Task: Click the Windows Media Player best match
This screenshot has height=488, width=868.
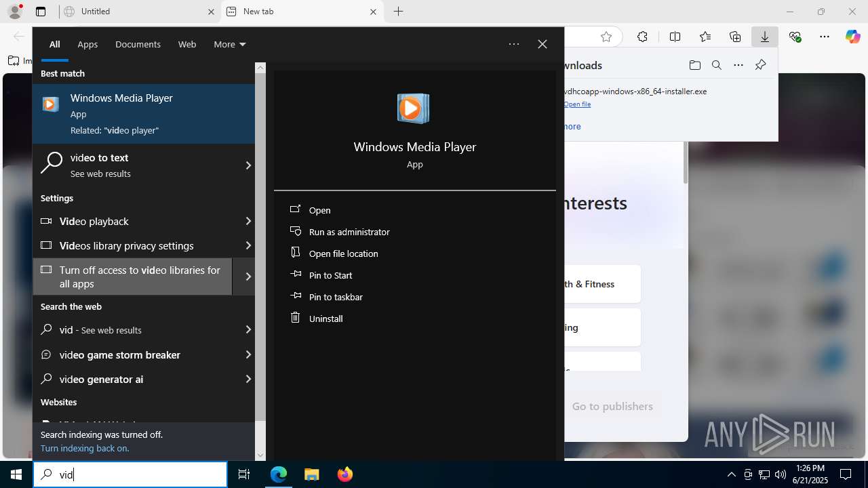Action: [x=144, y=113]
